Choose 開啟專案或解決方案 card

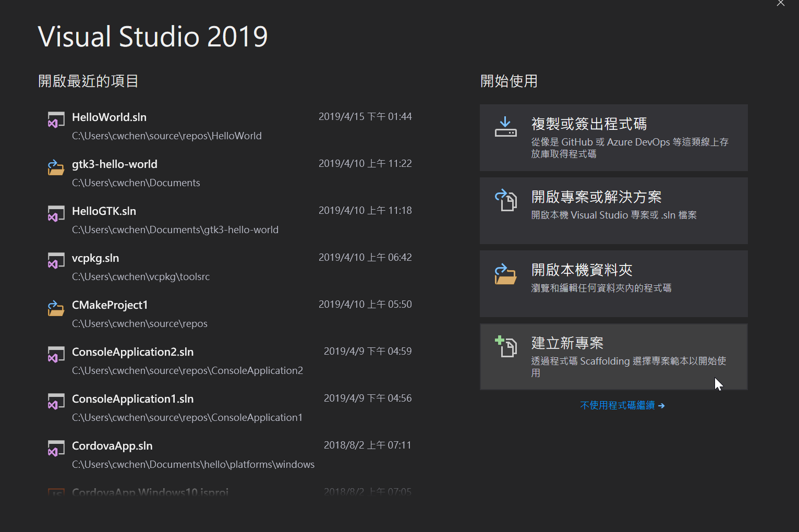pos(614,211)
